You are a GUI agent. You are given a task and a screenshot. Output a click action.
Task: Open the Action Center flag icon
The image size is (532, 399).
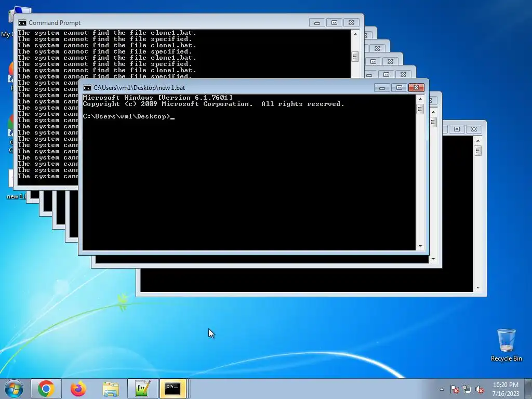click(455, 389)
